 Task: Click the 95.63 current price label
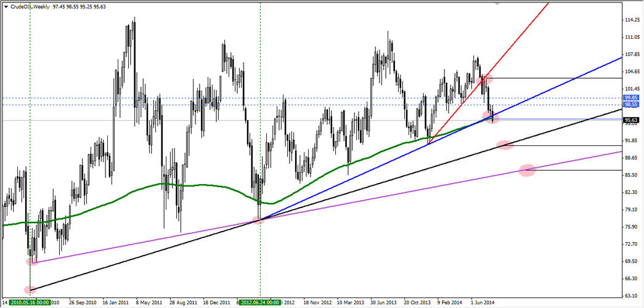tap(630, 120)
